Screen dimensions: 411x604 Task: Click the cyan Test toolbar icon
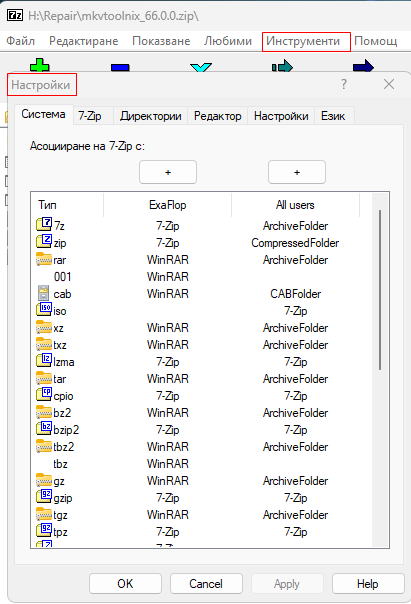coord(201,68)
